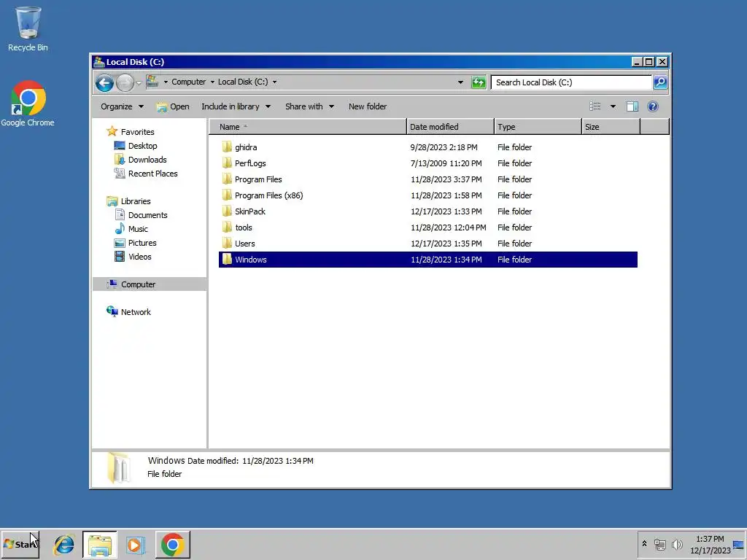Click the Show desktop icon at taskbar end
Screen dimensions: 747x560
pyautogui.click(x=739, y=544)
